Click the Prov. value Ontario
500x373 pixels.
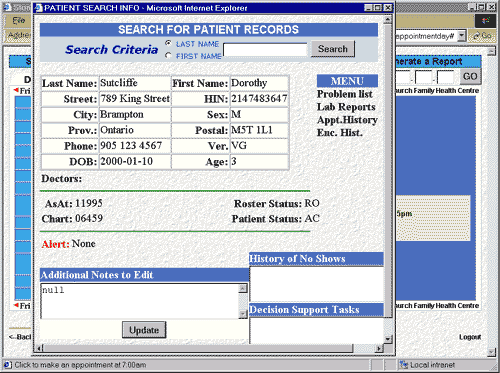tap(117, 130)
